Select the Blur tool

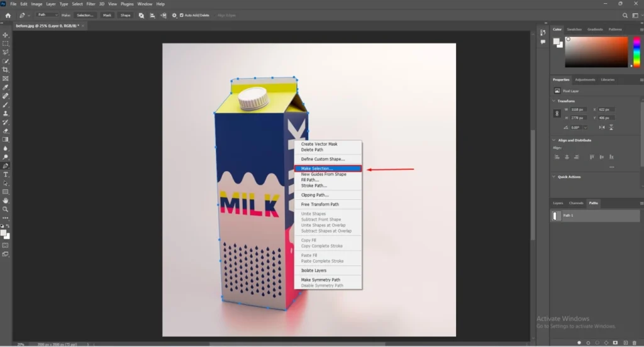click(x=5, y=148)
